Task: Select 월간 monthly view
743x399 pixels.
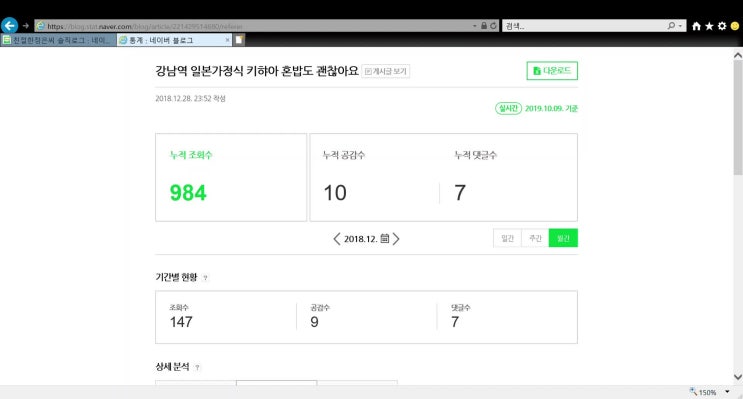Action: click(x=563, y=238)
